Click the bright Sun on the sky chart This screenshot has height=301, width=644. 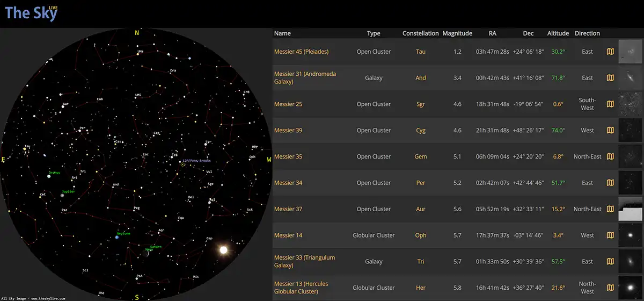(224, 249)
